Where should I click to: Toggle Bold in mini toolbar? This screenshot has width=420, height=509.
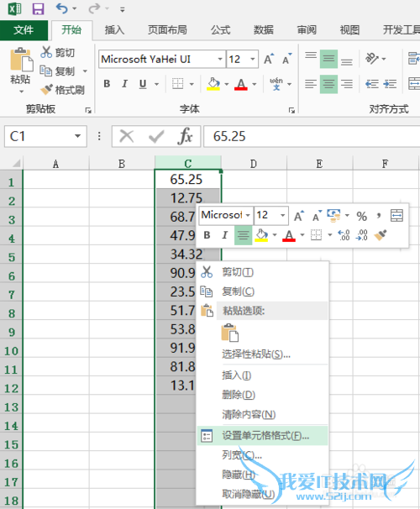207,234
